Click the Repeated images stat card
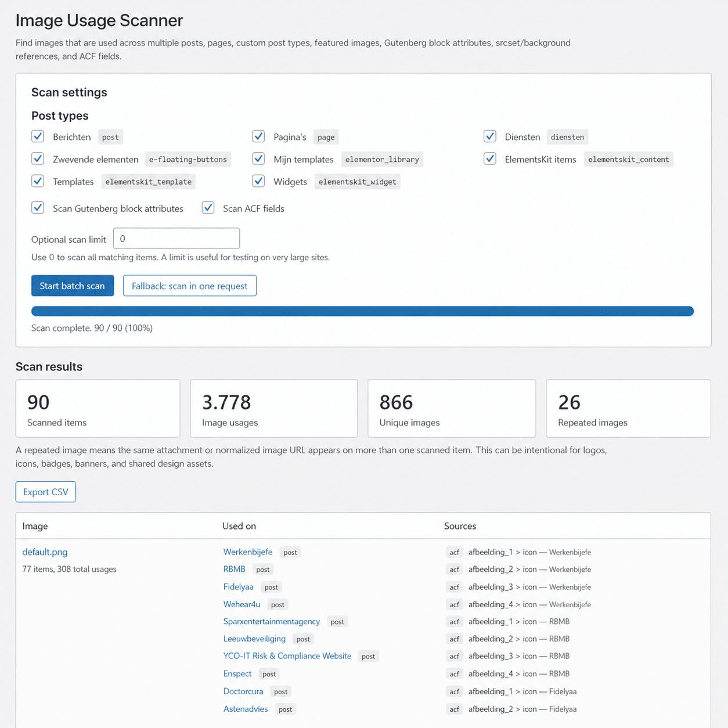 pos(628,409)
